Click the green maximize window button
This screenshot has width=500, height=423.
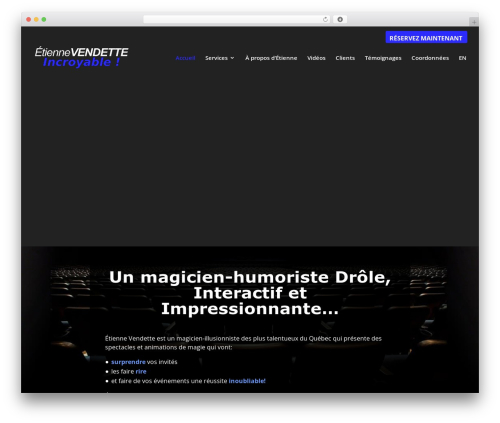[x=44, y=19]
